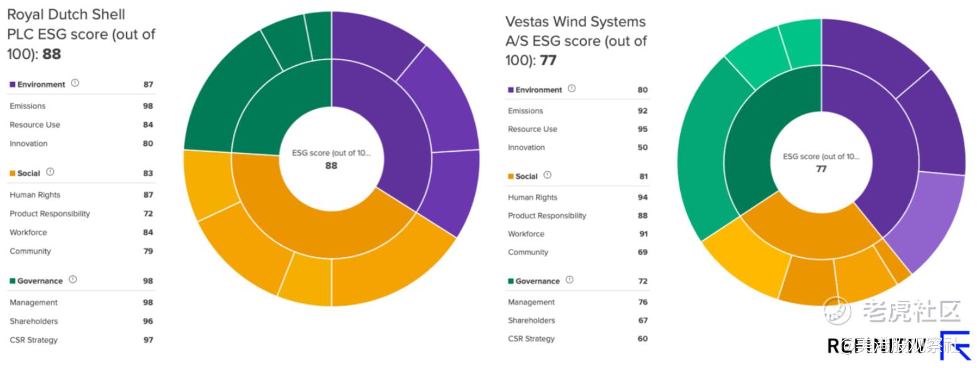Select the purple Environment legend square for Vestas
This screenshot has height=368, width=980.
pyautogui.click(x=511, y=90)
